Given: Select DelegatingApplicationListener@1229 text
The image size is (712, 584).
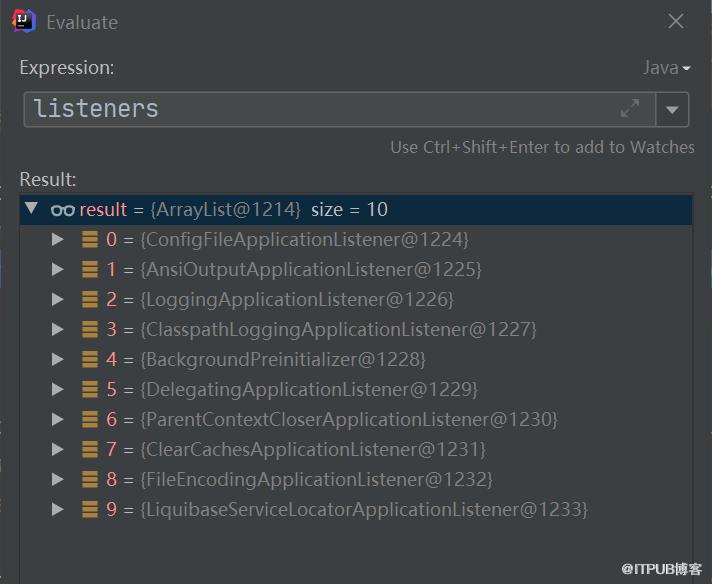Looking at the screenshot, I should pyautogui.click(x=309, y=389).
